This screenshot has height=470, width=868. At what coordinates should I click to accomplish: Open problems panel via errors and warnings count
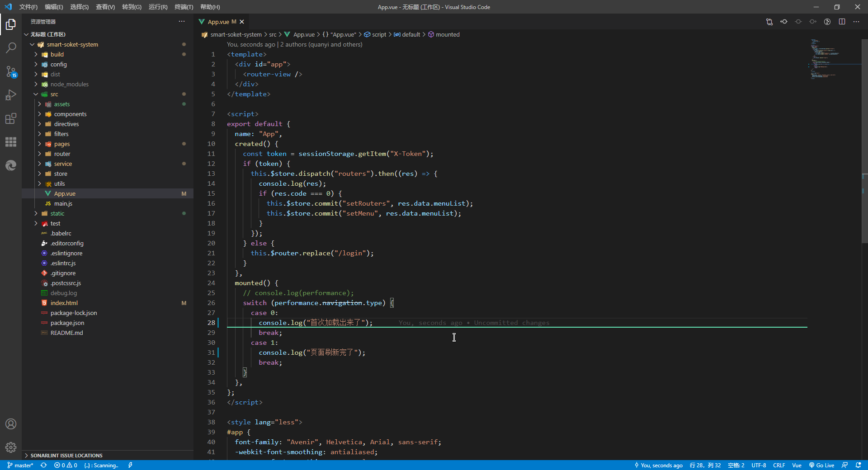point(66,465)
